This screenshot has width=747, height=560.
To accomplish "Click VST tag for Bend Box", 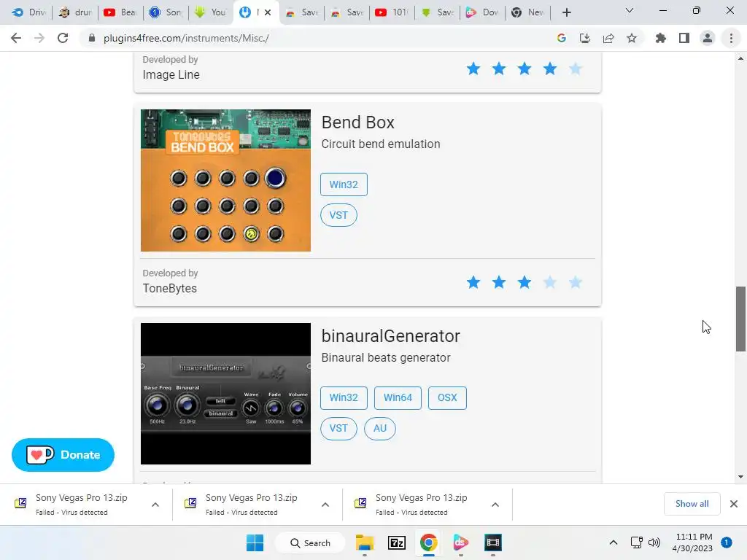I will (x=338, y=215).
